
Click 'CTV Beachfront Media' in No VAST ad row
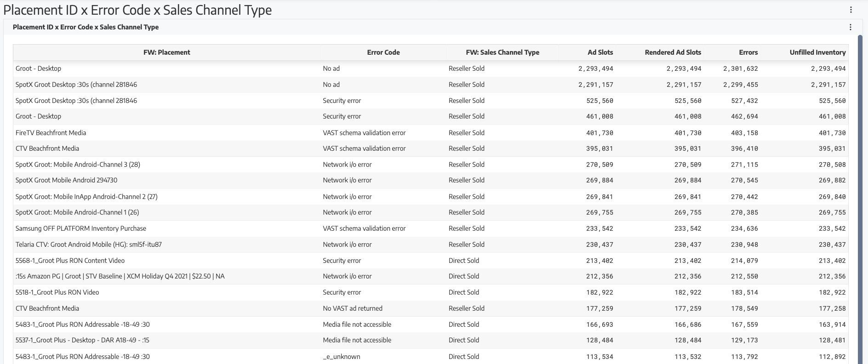pos(47,308)
